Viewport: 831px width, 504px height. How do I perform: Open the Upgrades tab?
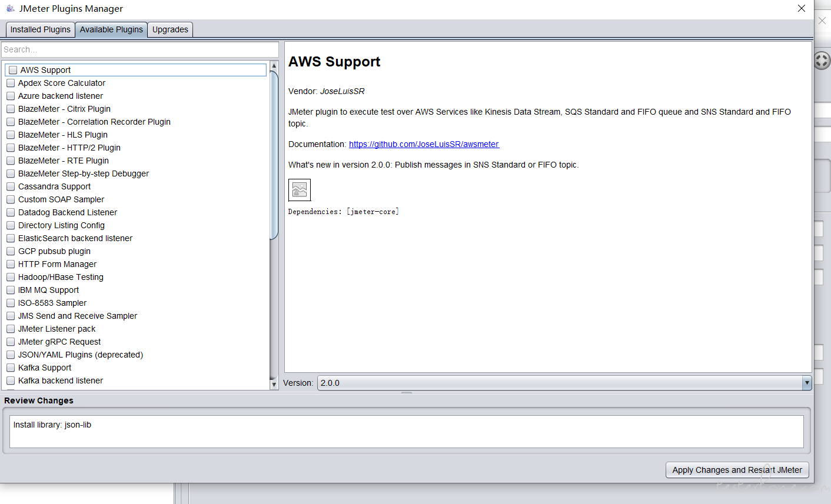tap(170, 29)
